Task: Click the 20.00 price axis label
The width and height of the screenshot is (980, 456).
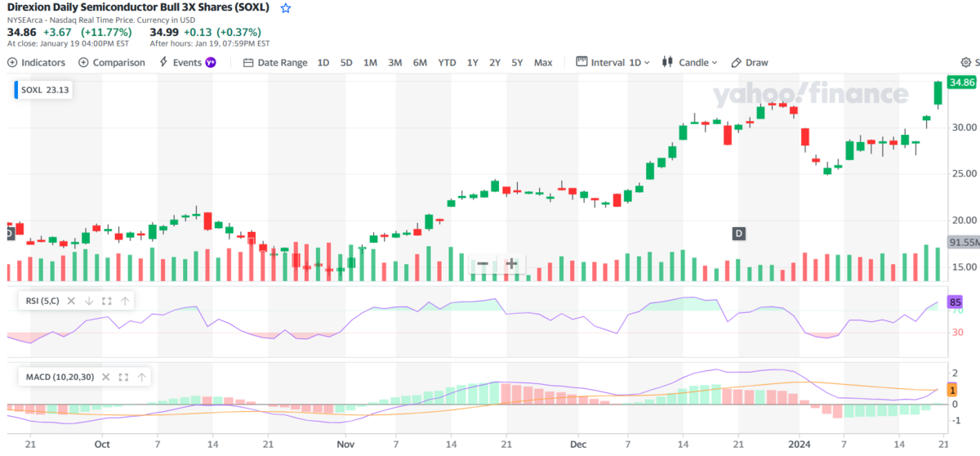Action: [963, 221]
